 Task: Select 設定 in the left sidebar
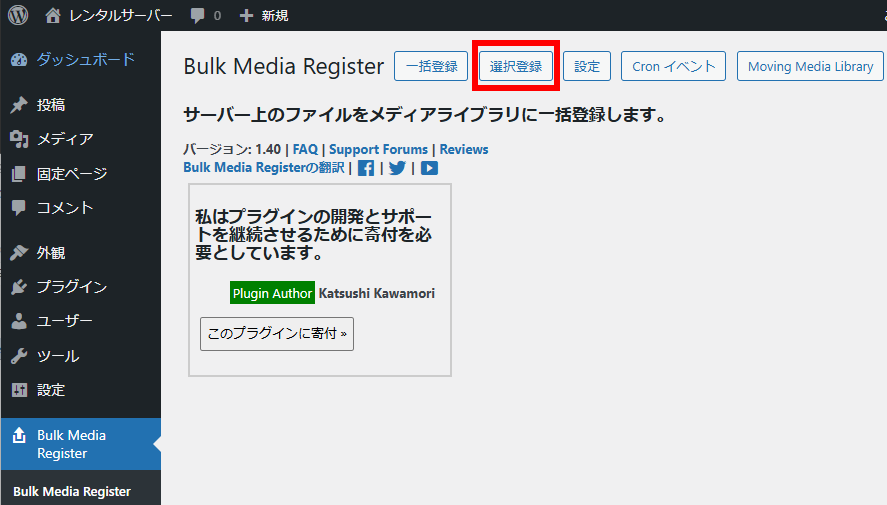pyautogui.click(x=51, y=390)
